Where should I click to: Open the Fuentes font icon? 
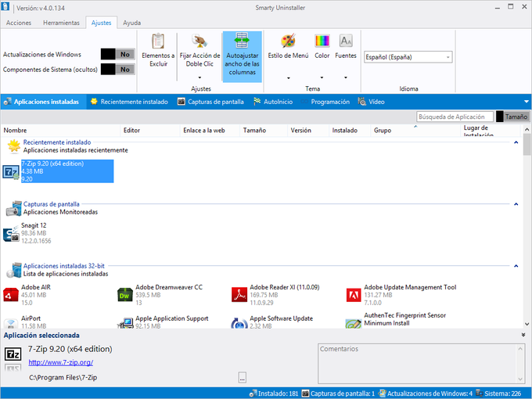pyautogui.click(x=346, y=41)
